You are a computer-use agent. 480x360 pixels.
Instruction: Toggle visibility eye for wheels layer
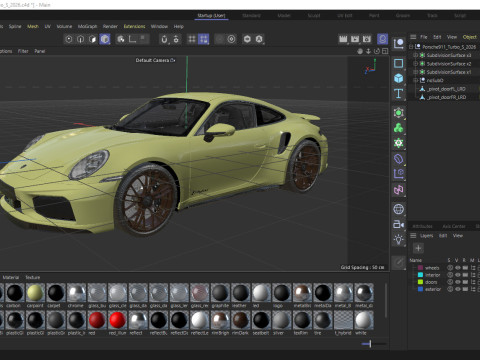tap(458, 268)
